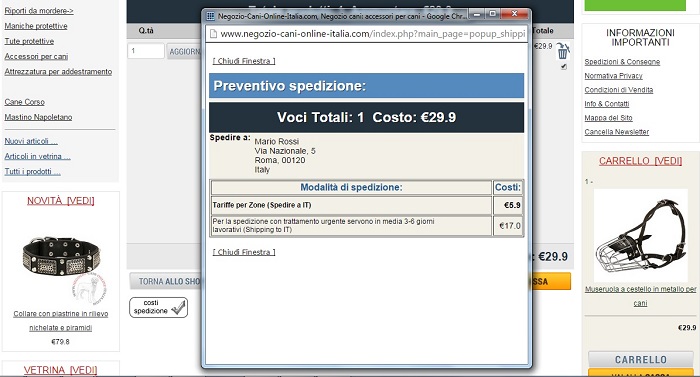
Task: Click the quantity input field
Action: 146,51
